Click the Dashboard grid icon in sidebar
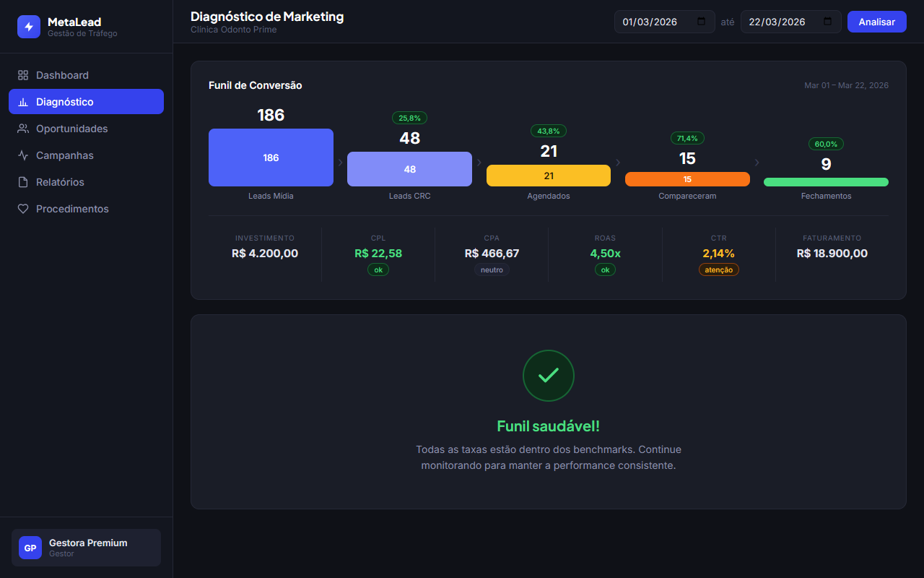Viewport: 924px width, 578px height. tap(23, 75)
